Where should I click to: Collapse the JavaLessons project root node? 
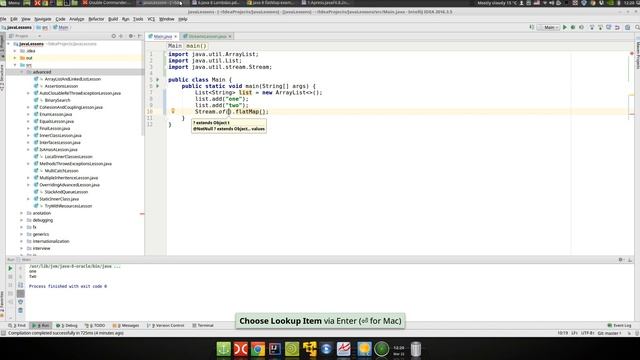pyautogui.click(x=9, y=44)
